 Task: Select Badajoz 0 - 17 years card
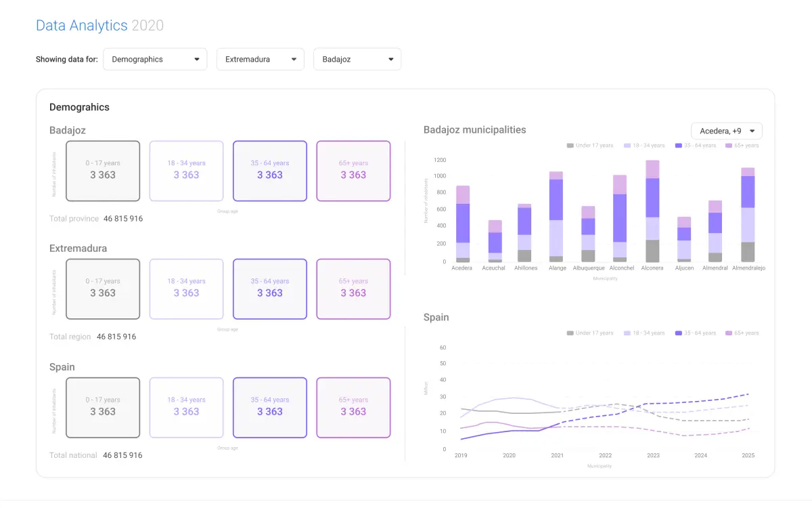[103, 171]
